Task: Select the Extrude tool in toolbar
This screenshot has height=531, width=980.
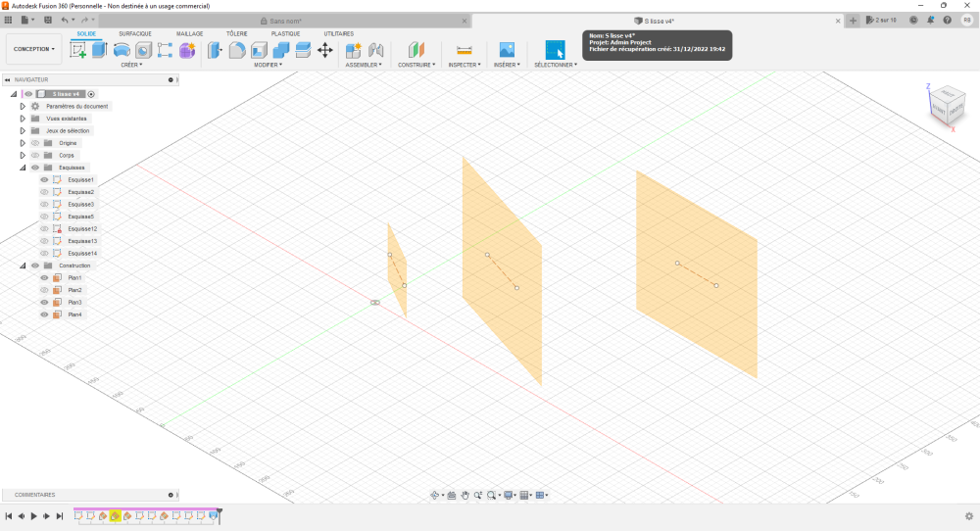Action: click(x=99, y=50)
